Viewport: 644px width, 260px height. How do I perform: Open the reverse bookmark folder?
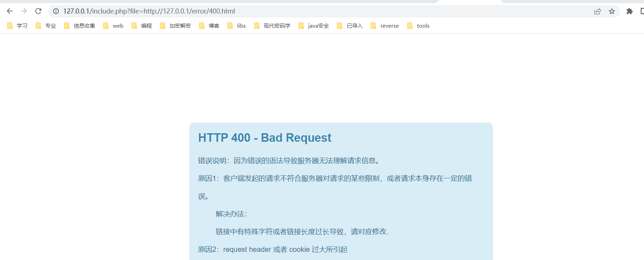click(385, 26)
